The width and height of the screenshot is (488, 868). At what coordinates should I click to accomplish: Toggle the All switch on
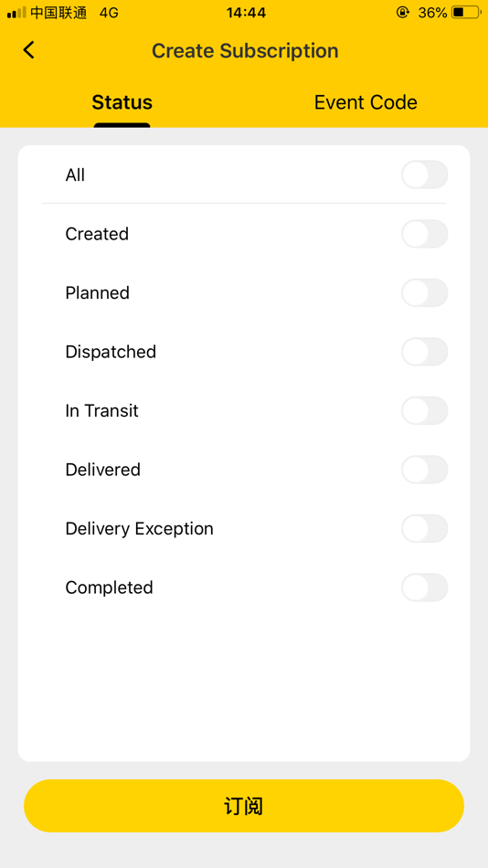[425, 175]
